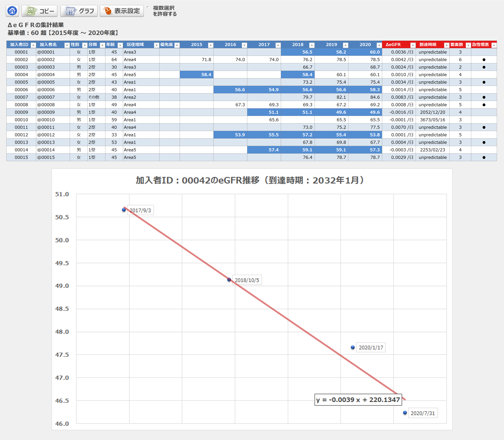504x440 pixels.
Task: Click the acute exacerbation dot for 00002
Action: 484,60
